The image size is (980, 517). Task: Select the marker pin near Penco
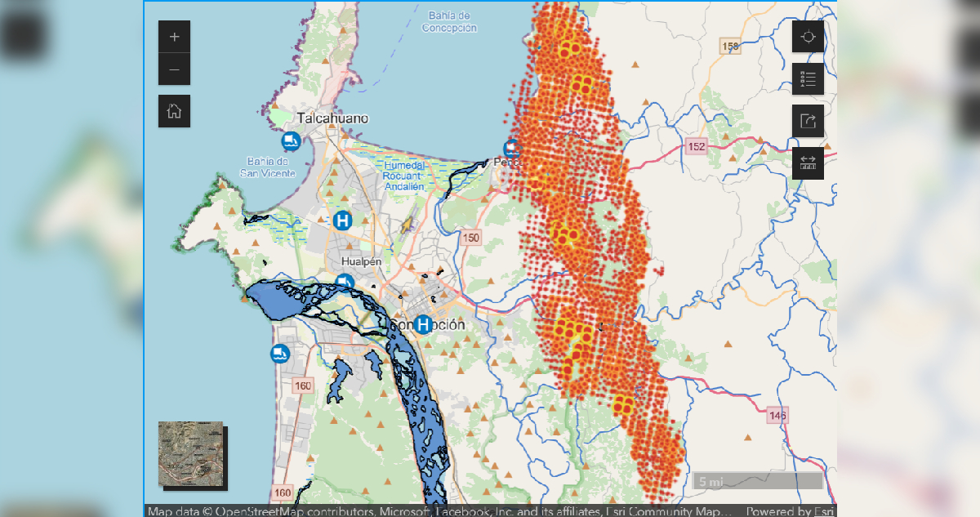(x=510, y=149)
